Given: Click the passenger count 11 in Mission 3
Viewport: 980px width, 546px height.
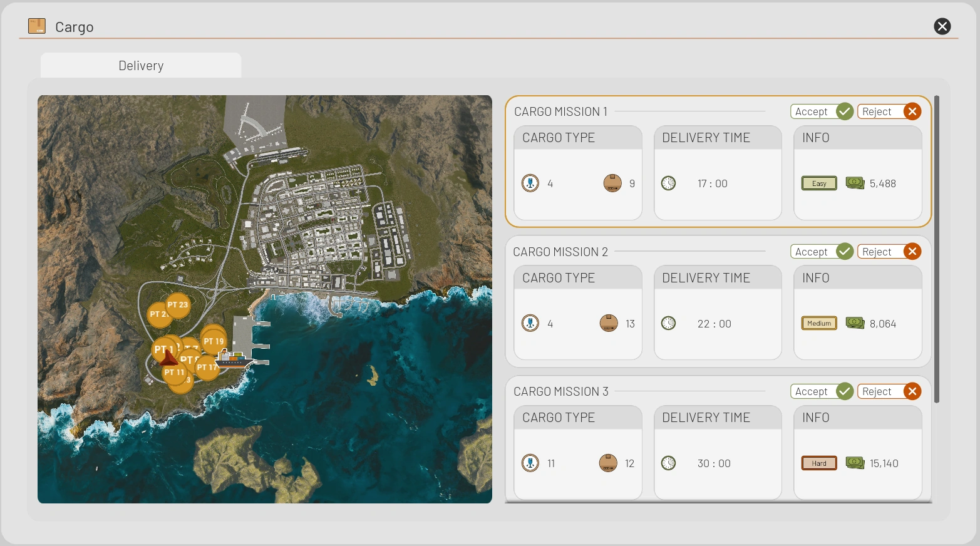Looking at the screenshot, I should [551, 463].
